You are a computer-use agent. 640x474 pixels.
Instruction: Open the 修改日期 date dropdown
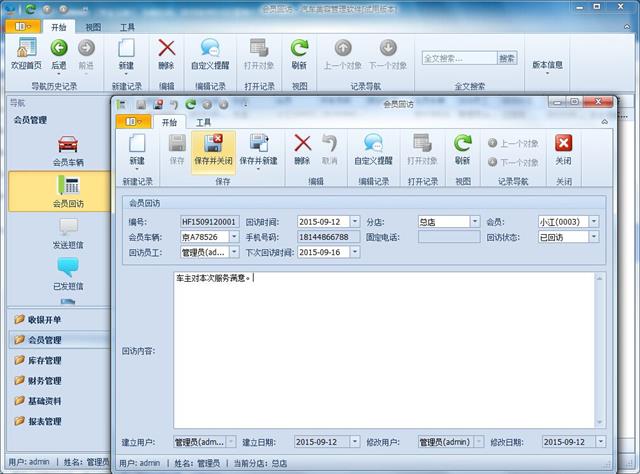point(601,442)
